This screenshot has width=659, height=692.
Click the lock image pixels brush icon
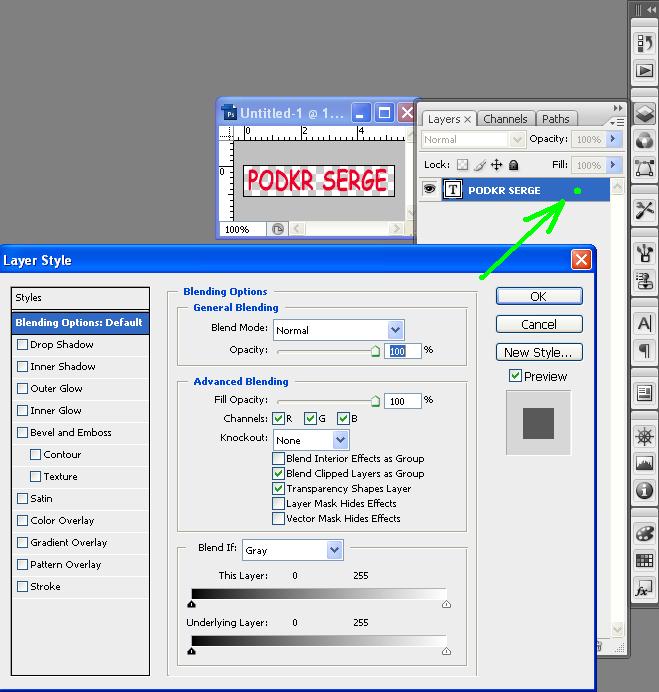click(480, 165)
